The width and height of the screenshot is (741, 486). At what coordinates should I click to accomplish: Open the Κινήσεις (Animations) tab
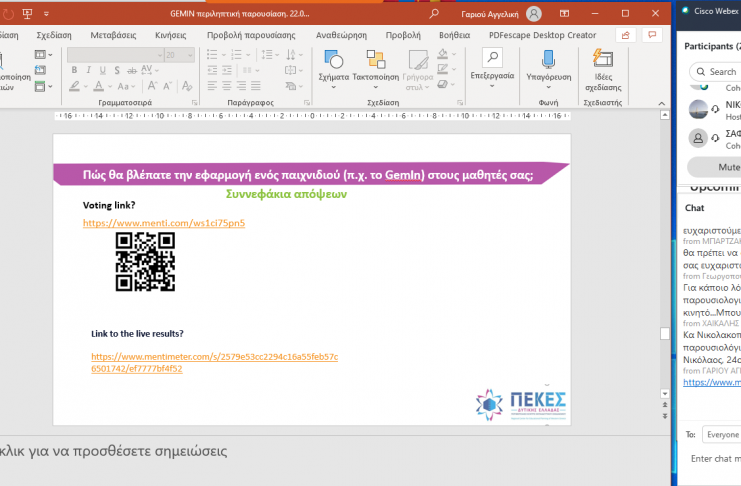pyautogui.click(x=170, y=34)
